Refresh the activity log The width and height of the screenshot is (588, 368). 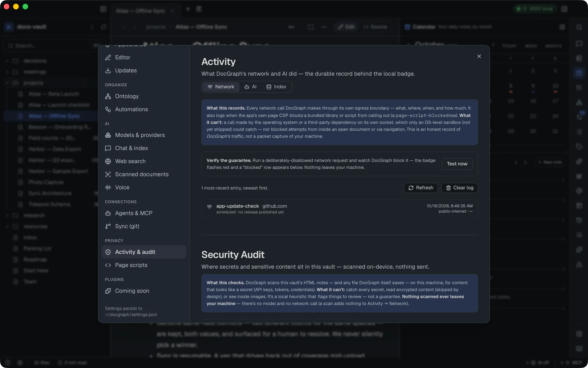pos(421,188)
